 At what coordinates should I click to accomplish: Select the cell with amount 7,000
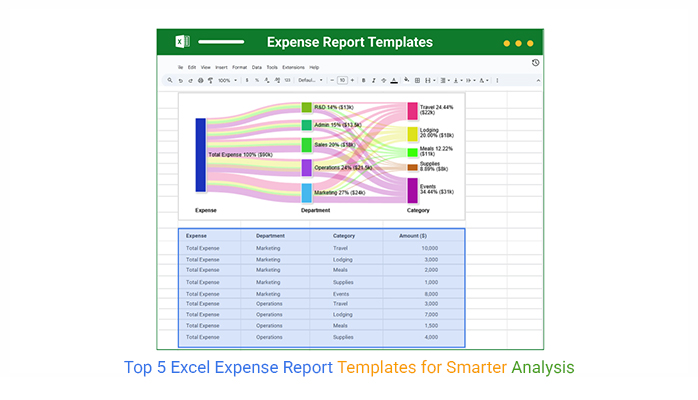pyautogui.click(x=424, y=315)
